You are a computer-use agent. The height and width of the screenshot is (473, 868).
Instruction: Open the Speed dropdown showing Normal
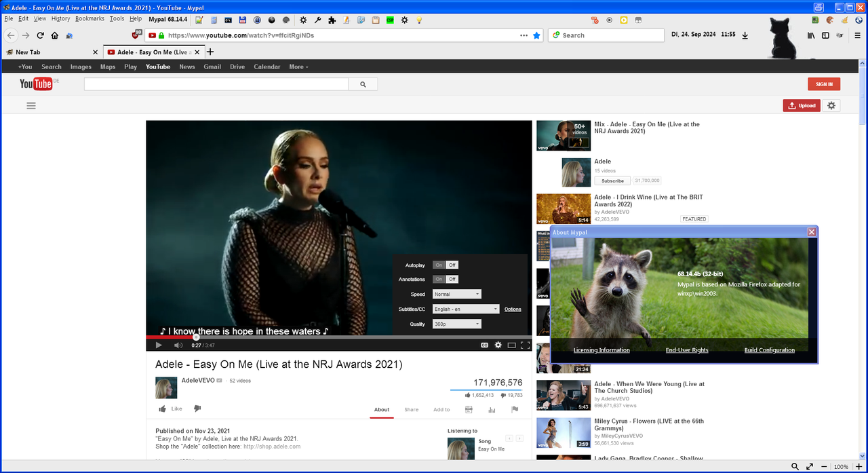457,295
